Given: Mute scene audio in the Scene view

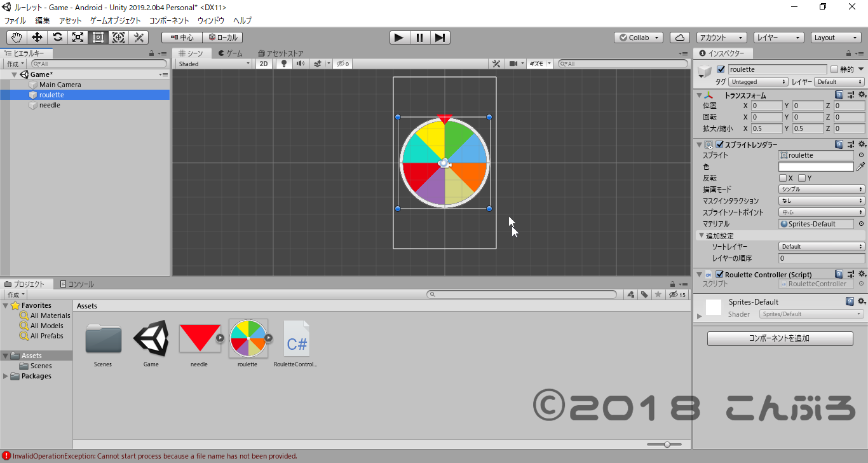Looking at the screenshot, I should 299,64.
